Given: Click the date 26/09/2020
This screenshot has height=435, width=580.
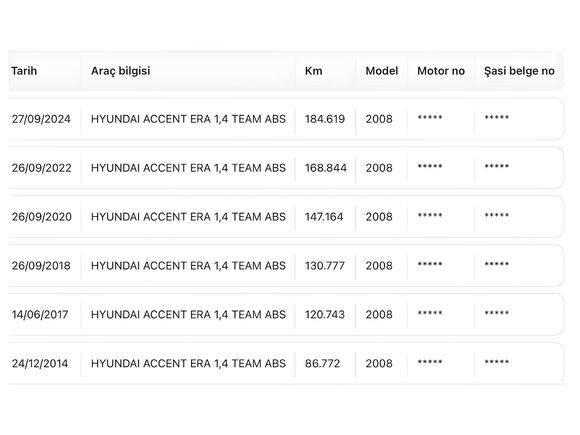Looking at the screenshot, I should pos(41,217).
